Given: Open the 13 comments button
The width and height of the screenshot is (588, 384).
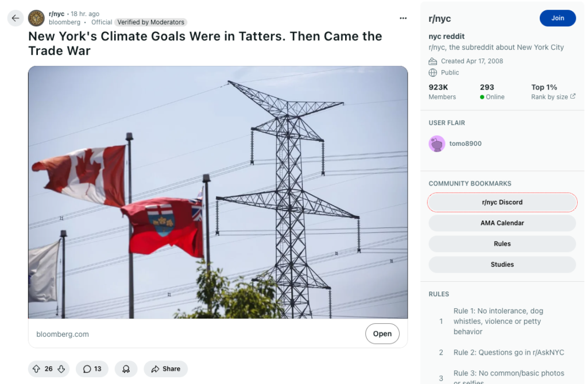Looking at the screenshot, I should [92, 369].
